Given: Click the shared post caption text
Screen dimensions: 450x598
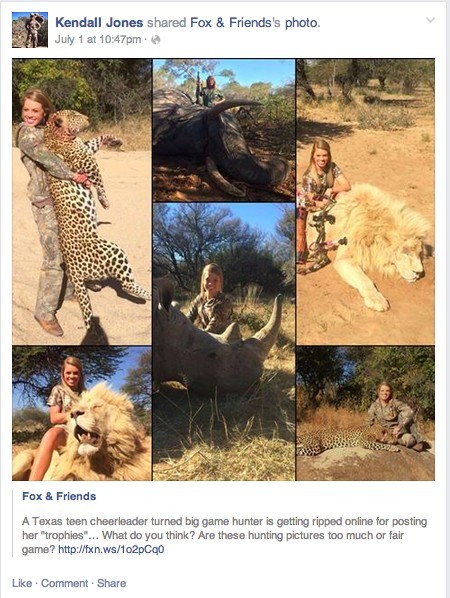Looking at the screenshot, I should coord(224,535).
